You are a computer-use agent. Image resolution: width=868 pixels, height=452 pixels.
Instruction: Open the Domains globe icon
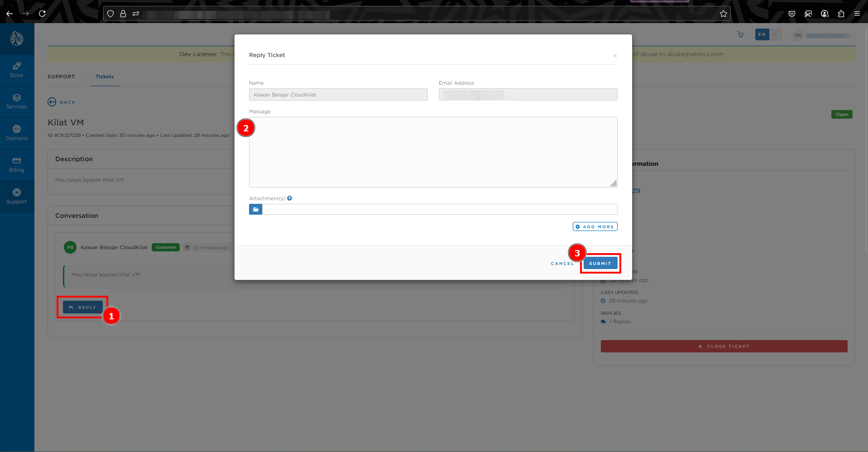point(17,129)
